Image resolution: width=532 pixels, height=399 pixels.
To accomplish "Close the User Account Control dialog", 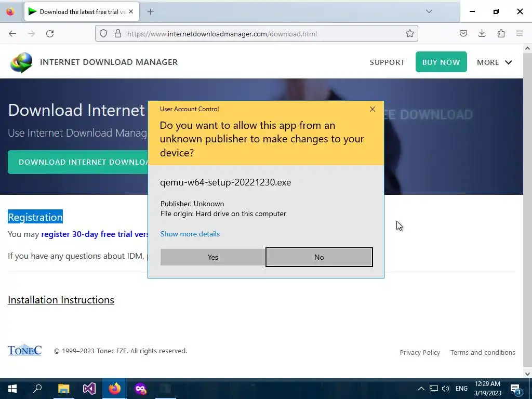I will click(x=372, y=109).
